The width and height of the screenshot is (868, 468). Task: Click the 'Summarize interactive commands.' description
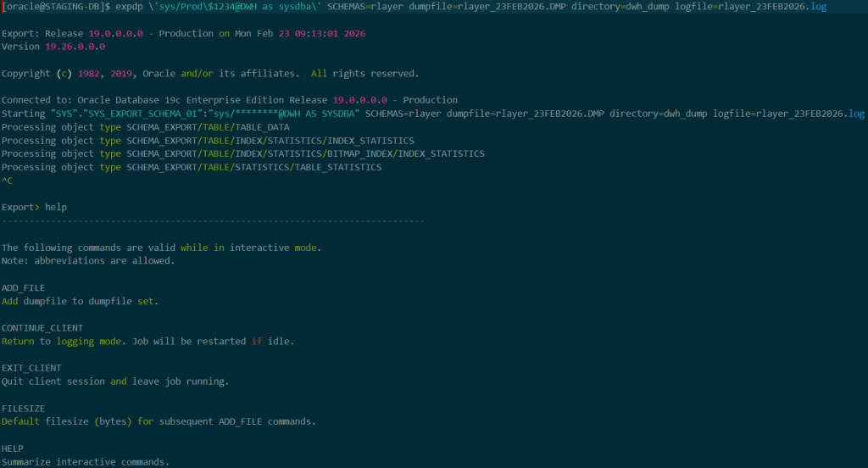pyautogui.click(x=86, y=461)
